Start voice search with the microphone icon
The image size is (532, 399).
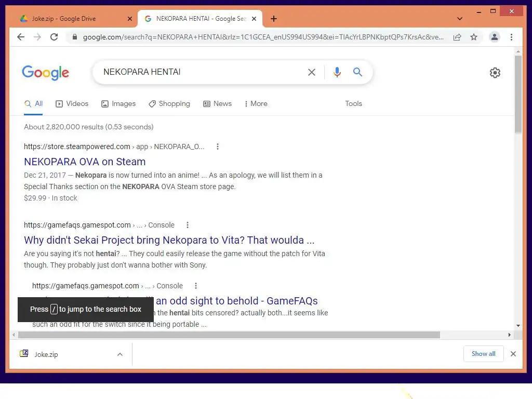click(337, 72)
